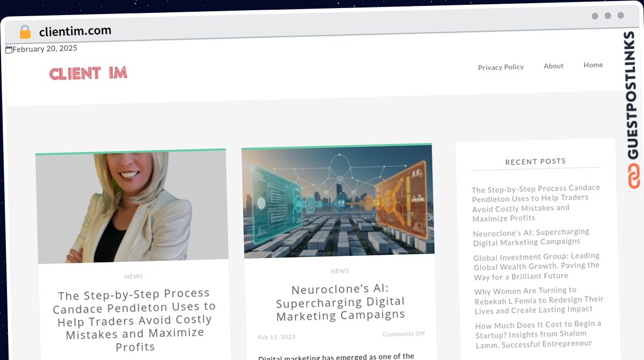Open the Candace Pendleton article thumbnail
The width and height of the screenshot is (644, 360).
132,207
